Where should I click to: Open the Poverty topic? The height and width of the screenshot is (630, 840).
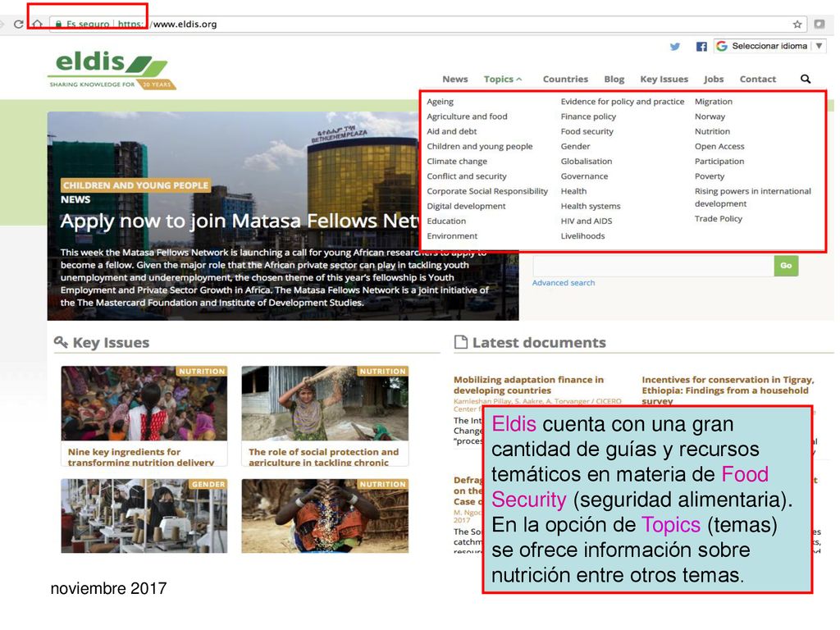pyautogui.click(x=710, y=177)
